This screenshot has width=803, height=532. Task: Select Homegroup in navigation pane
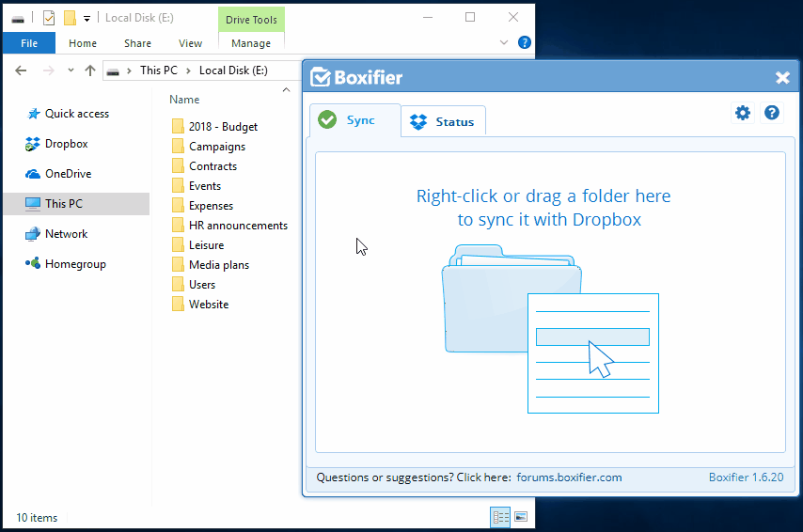click(x=76, y=264)
